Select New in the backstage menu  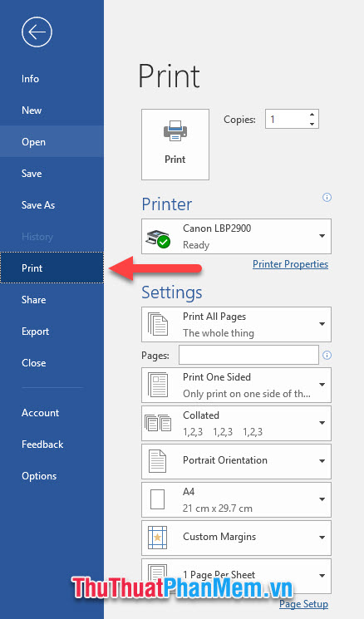[x=52, y=111]
